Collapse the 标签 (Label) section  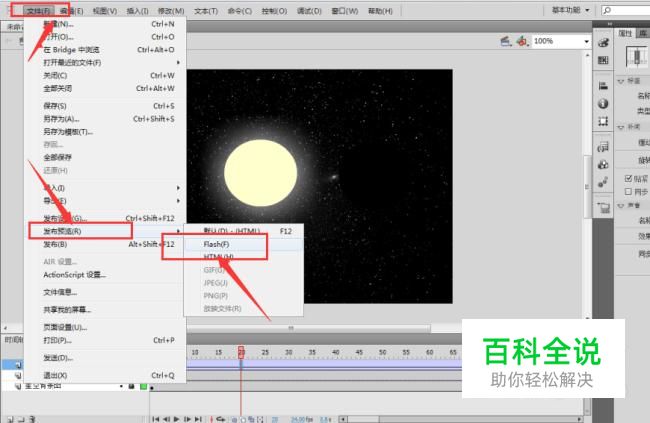click(x=621, y=81)
